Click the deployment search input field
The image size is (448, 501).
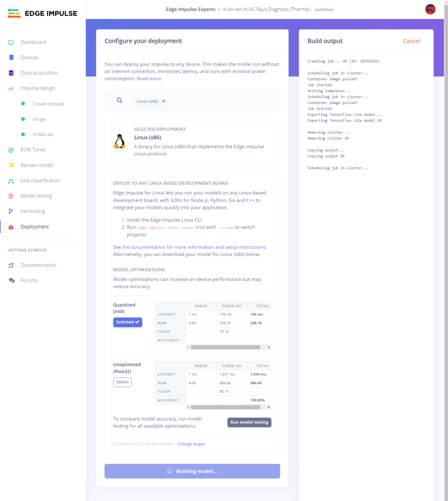[x=192, y=101]
